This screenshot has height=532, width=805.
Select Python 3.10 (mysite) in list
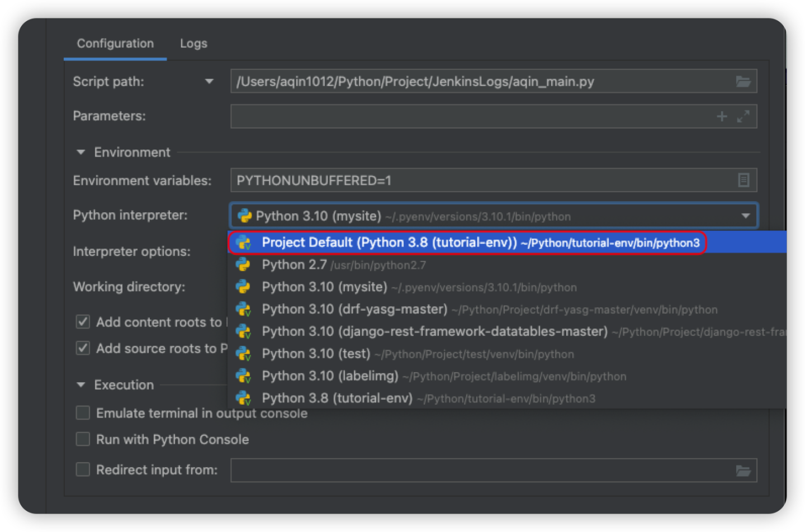(x=508, y=287)
